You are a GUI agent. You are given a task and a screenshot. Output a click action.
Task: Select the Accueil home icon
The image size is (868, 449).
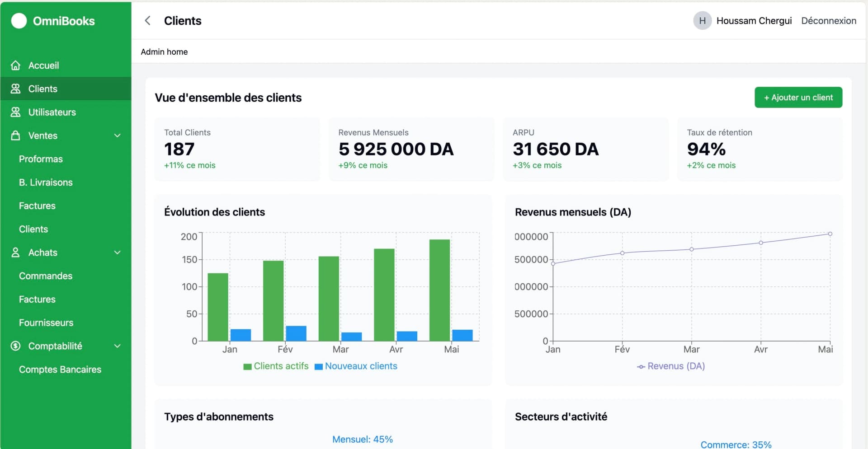pyautogui.click(x=16, y=65)
